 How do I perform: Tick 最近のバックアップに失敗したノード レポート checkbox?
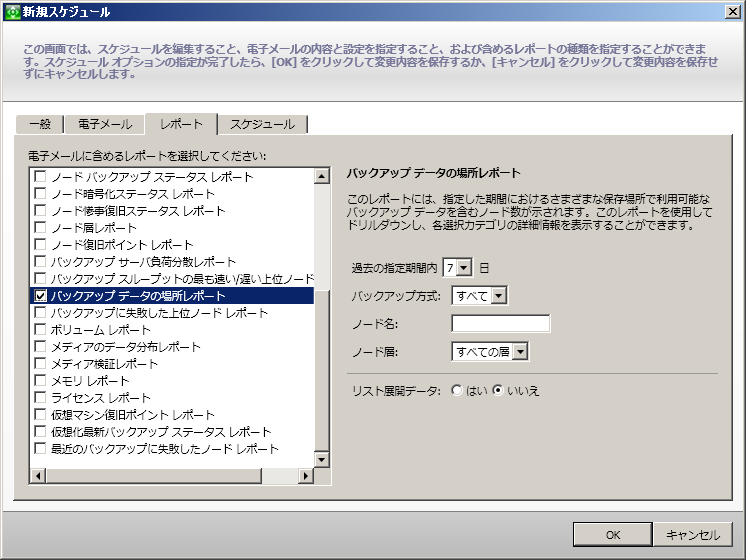point(40,448)
